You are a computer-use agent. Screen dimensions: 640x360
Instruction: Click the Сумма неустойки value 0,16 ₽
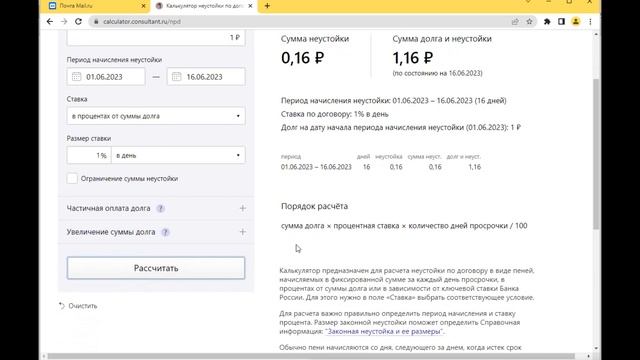tap(302, 58)
